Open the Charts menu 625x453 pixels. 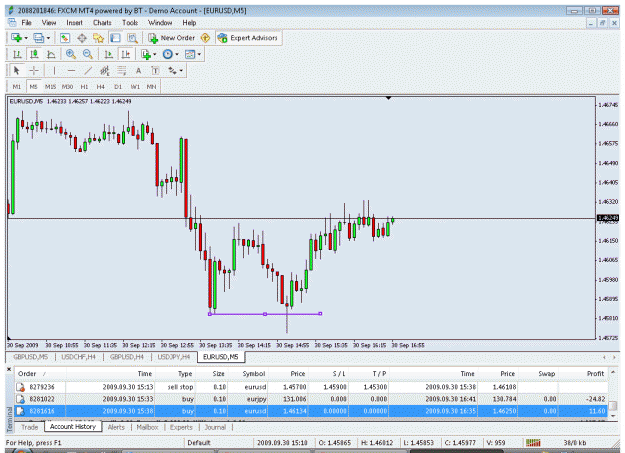coord(102,23)
